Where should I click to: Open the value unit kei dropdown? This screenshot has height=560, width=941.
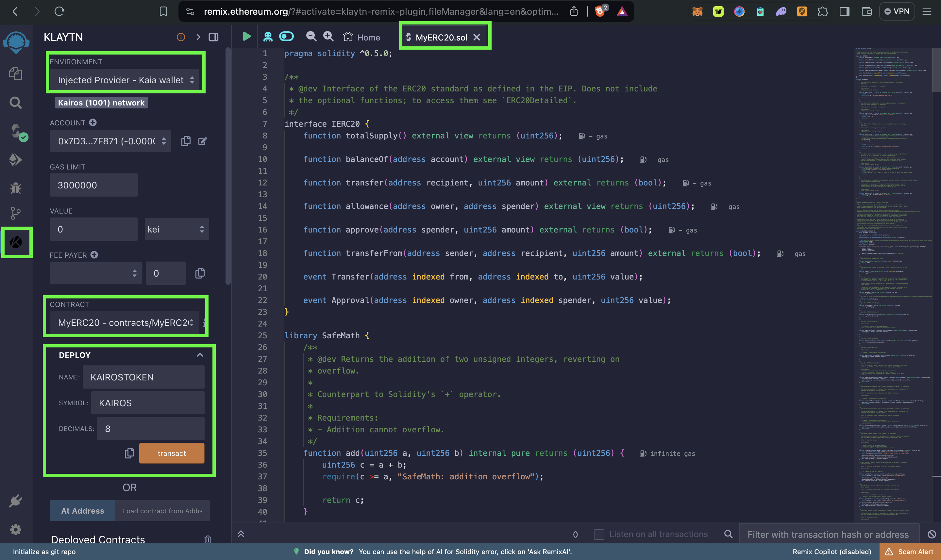176,230
